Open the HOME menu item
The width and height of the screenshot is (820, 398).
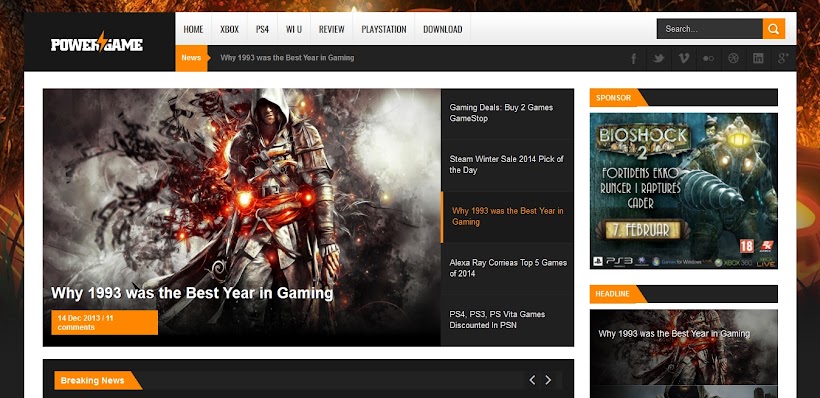193,29
